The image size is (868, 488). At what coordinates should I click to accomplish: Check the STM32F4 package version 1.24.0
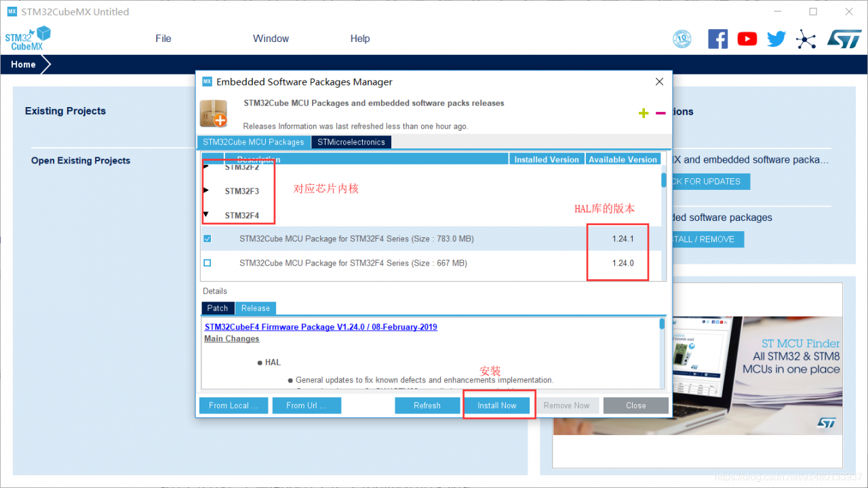[208, 263]
